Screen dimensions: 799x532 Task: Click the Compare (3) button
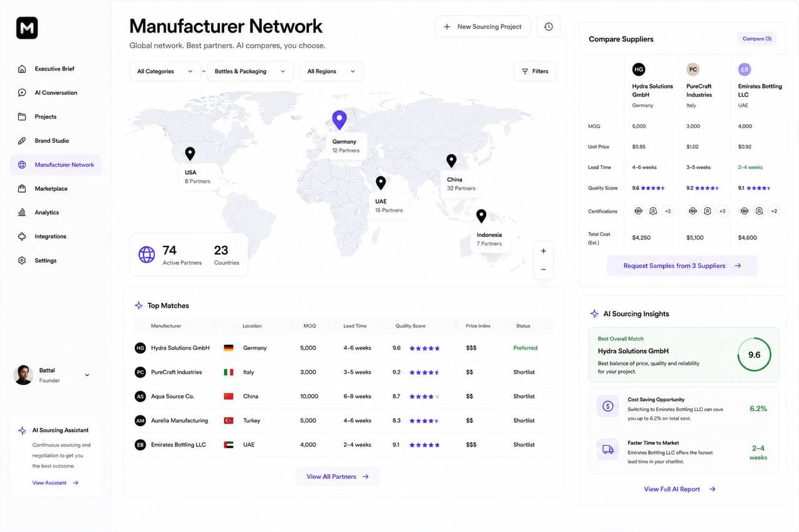757,39
